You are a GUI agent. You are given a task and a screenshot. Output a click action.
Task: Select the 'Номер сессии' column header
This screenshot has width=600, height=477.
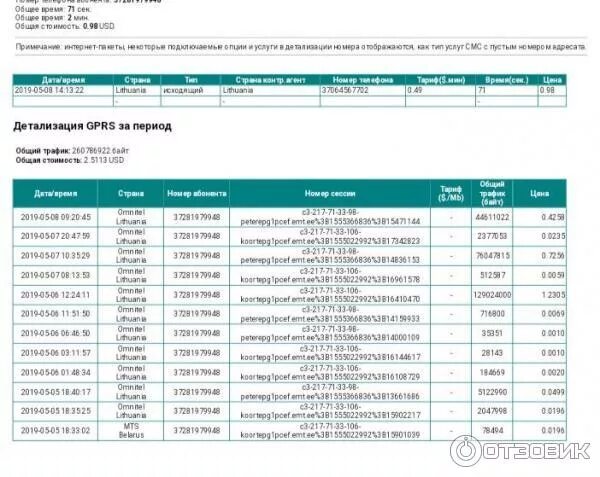click(330, 194)
